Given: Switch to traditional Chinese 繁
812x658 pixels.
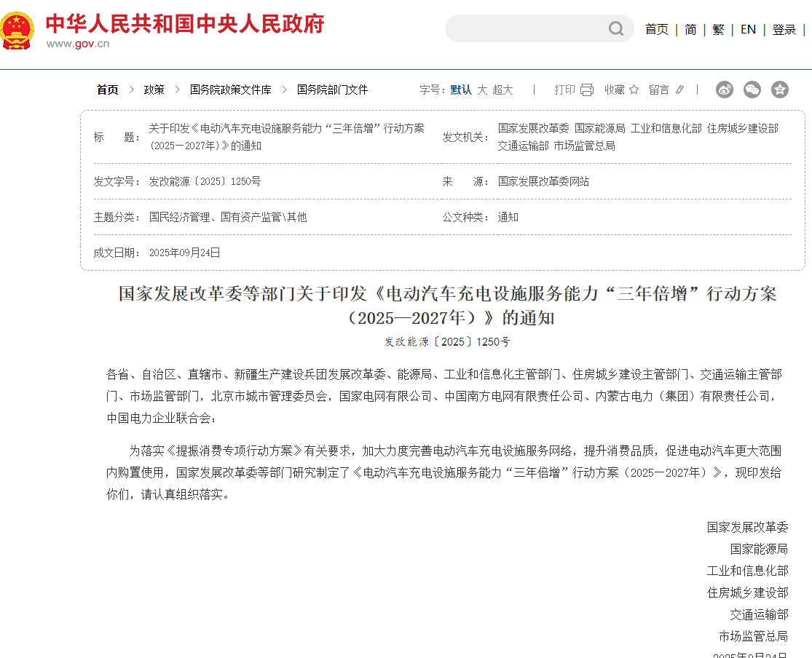Looking at the screenshot, I should point(718,30).
